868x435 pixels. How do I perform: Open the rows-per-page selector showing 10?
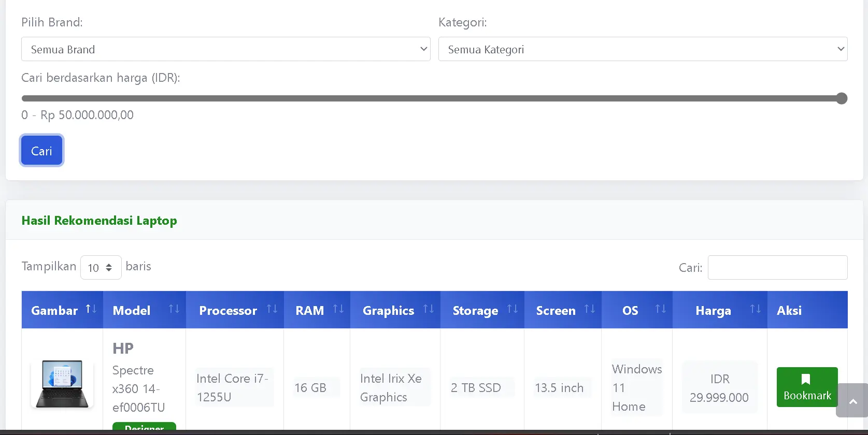101,268
